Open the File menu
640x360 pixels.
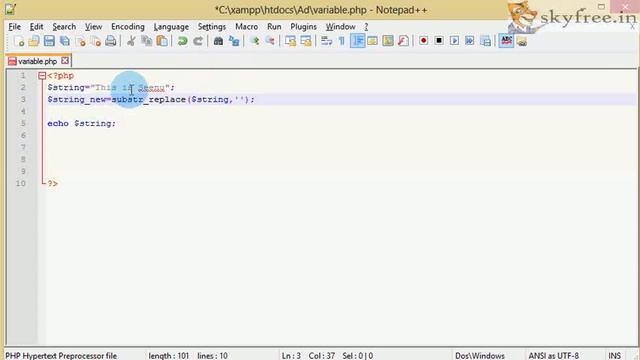(x=14, y=27)
